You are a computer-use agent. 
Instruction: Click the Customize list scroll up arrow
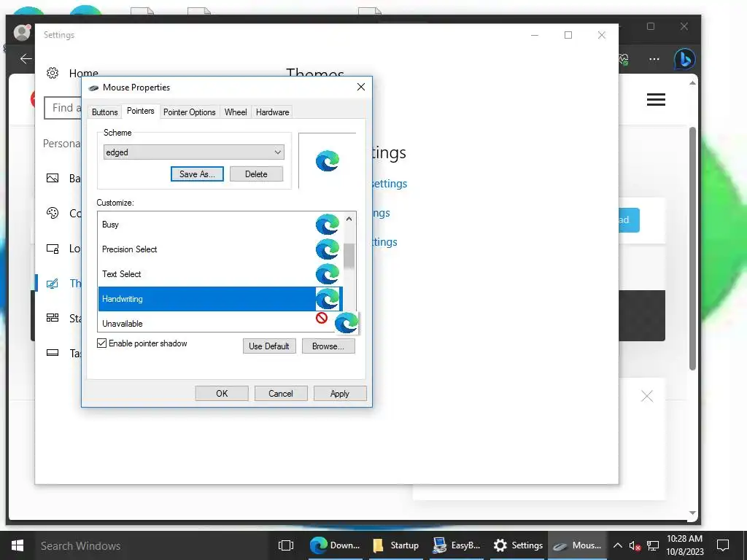pyautogui.click(x=349, y=219)
